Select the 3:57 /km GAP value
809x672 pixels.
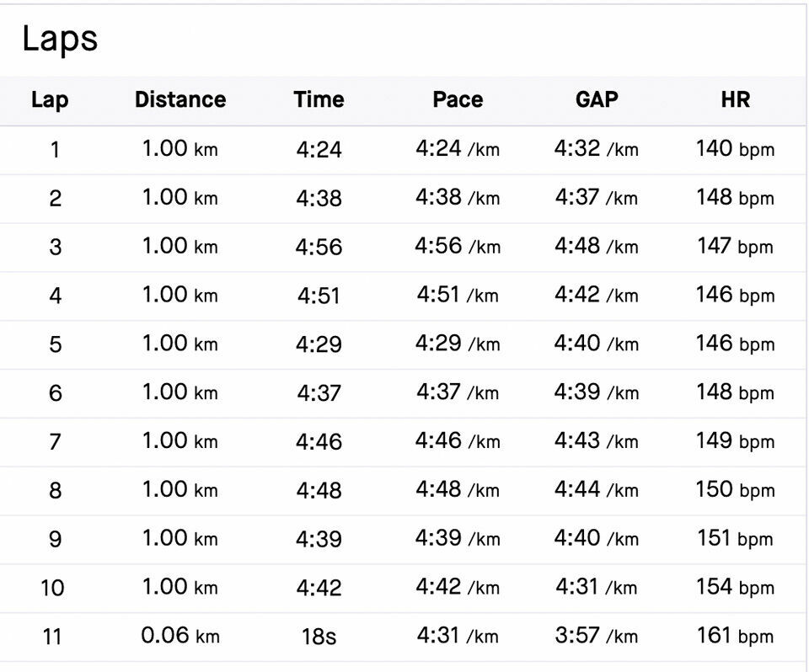click(x=597, y=636)
